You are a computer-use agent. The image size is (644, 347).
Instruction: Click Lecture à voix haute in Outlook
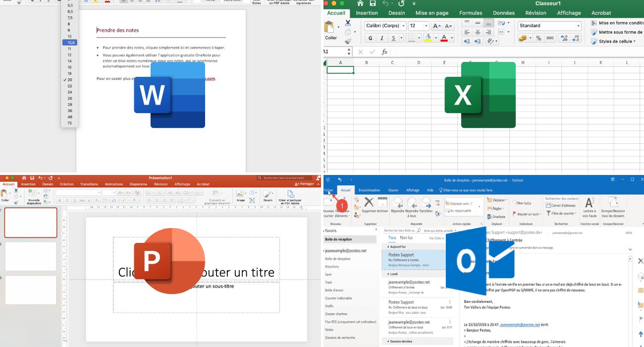[590, 206]
